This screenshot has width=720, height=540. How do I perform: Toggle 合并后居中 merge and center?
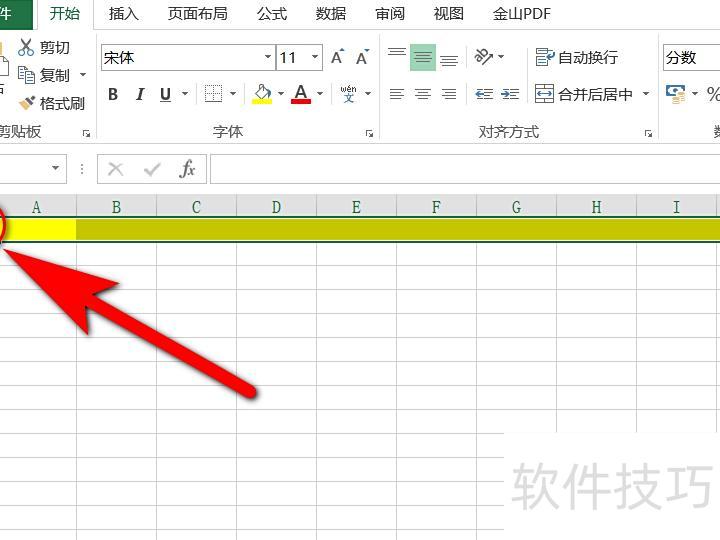pyautogui.click(x=584, y=94)
